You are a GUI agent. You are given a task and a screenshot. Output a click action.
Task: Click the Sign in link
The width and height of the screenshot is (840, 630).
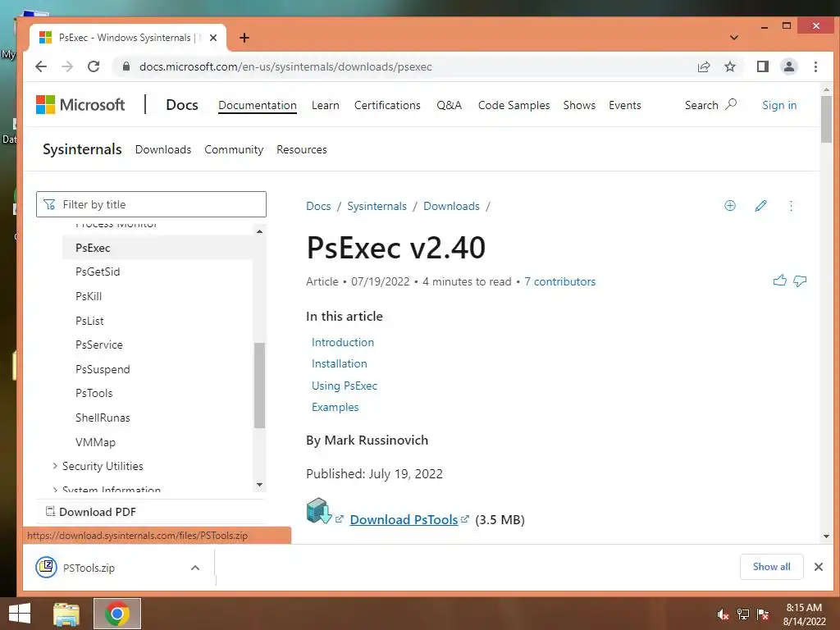pyautogui.click(x=779, y=105)
